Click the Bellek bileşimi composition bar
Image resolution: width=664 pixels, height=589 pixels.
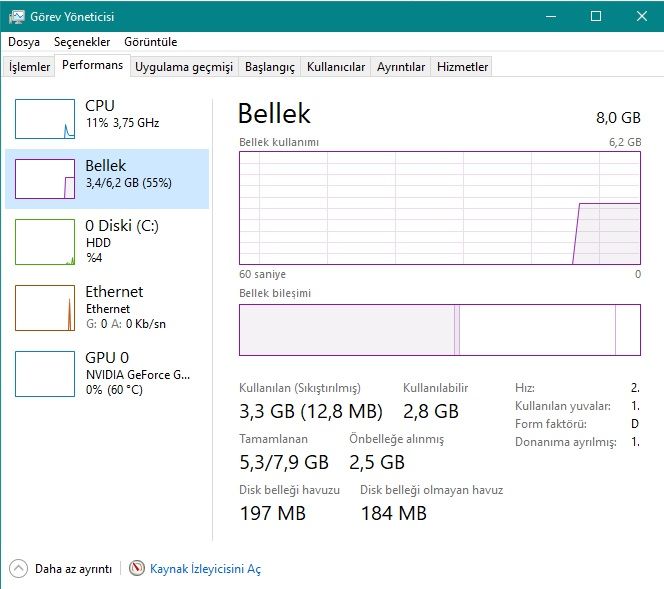[440, 330]
